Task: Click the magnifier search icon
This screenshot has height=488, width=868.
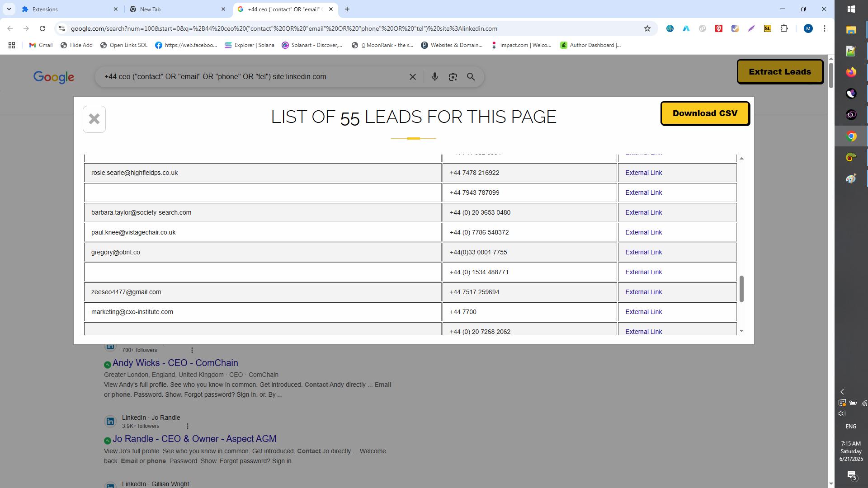Action: (471, 77)
